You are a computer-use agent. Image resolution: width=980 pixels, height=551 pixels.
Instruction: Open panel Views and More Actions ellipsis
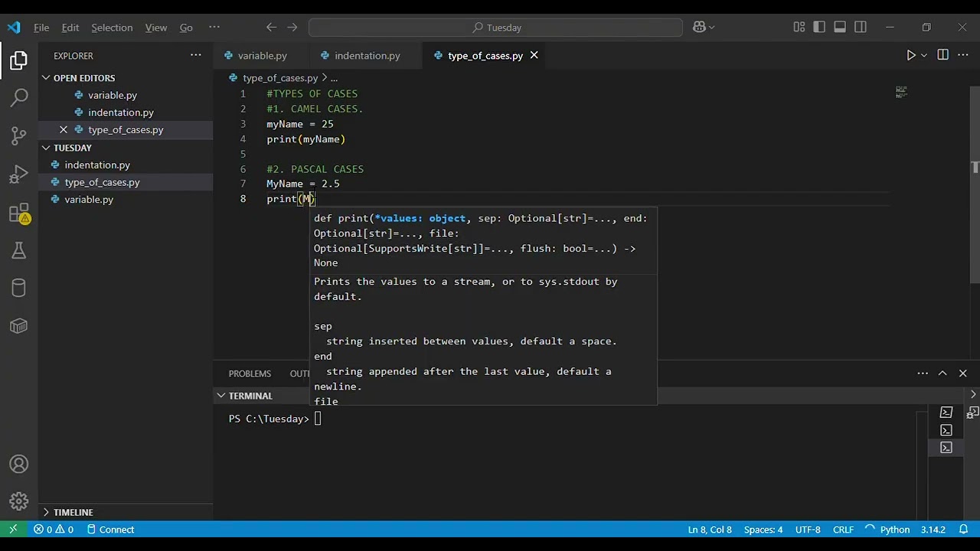[923, 373]
